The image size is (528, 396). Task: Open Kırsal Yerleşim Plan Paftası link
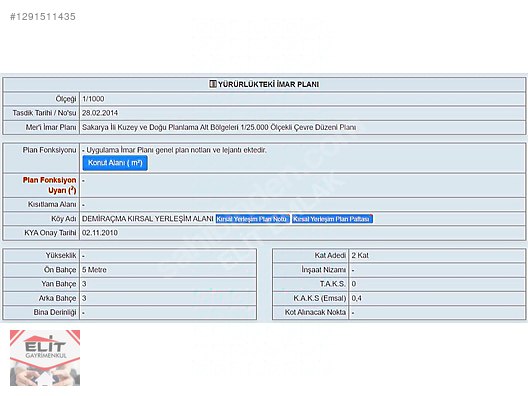tap(332, 219)
